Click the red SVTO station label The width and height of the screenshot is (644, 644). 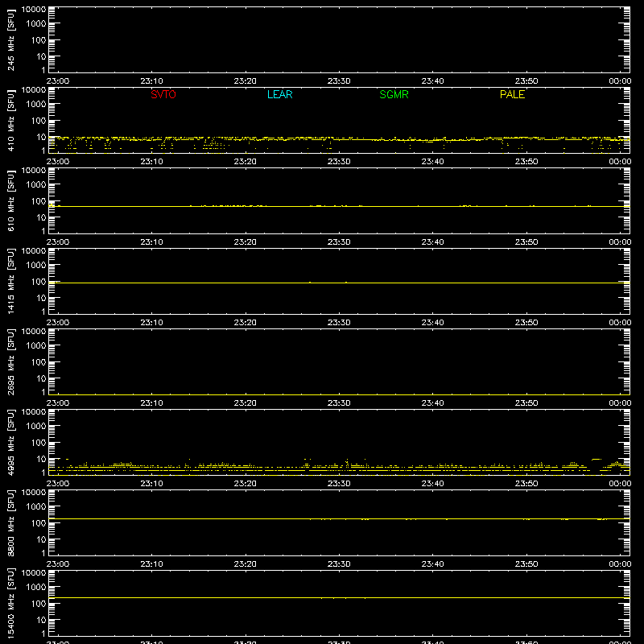coord(163,94)
